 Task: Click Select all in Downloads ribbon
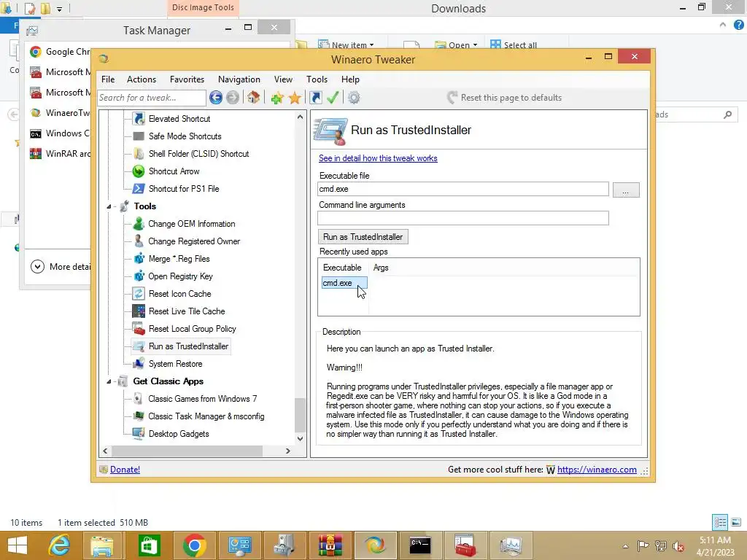tap(514, 44)
